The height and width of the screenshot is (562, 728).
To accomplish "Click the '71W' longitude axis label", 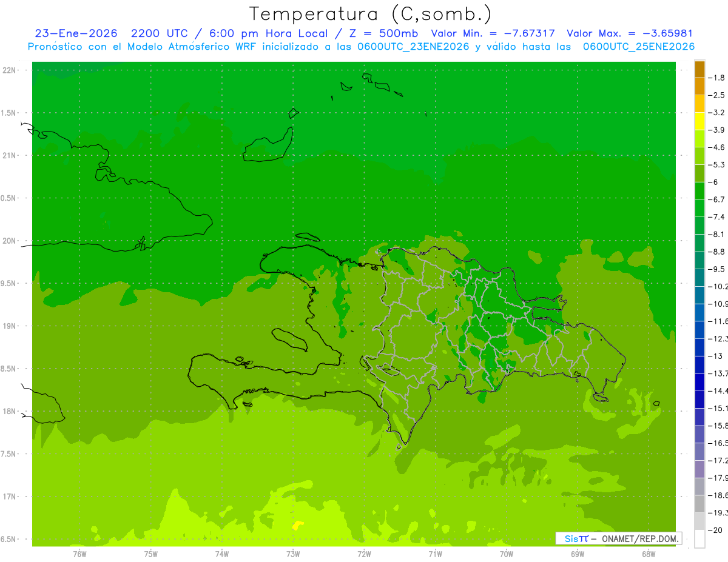I will point(435,554).
